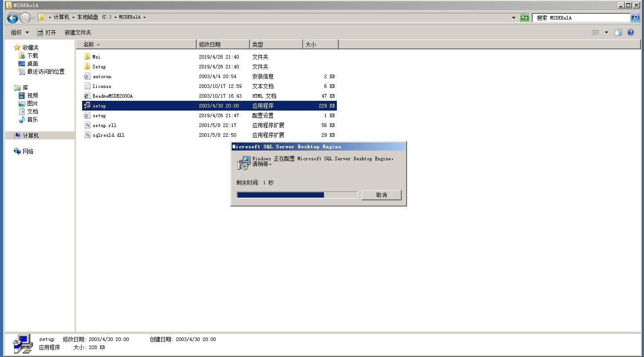Open the preview pane icon on toolbar
This screenshot has height=357, width=644.
click(618, 32)
